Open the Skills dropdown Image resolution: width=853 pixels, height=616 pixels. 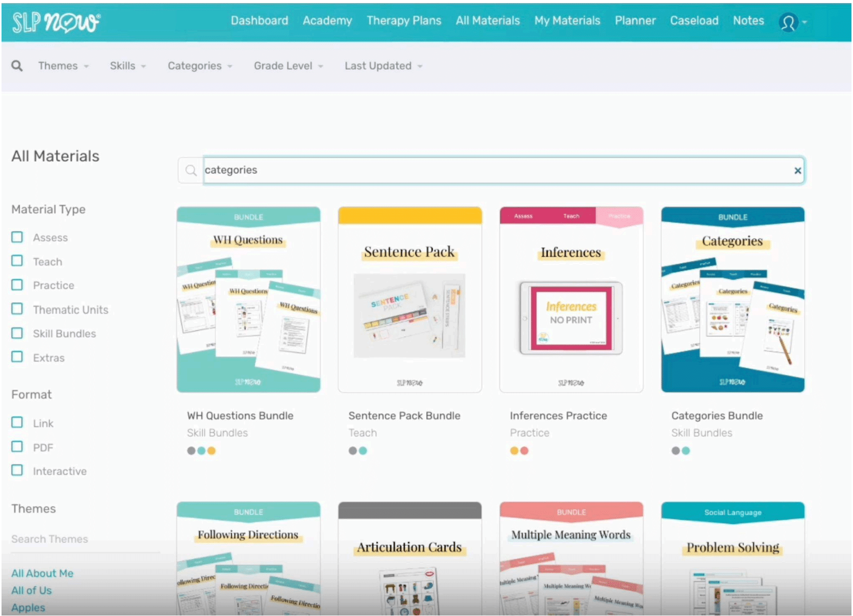pyautogui.click(x=128, y=66)
